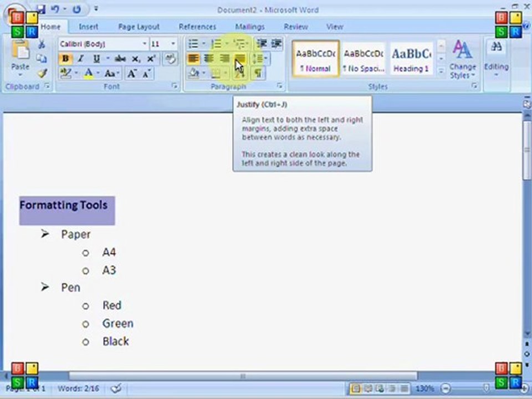
Task: Apply the No Spacing style
Action: tap(364, 59)
